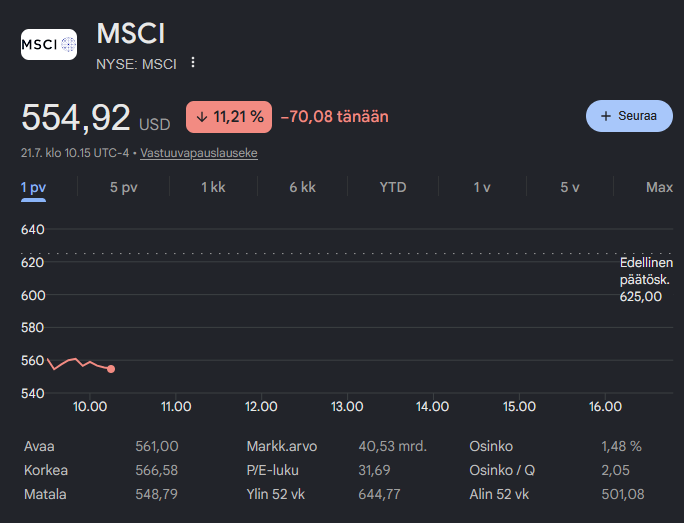Click the Osinko value 1,48 %
684x523 pixels.
(621, 446)
